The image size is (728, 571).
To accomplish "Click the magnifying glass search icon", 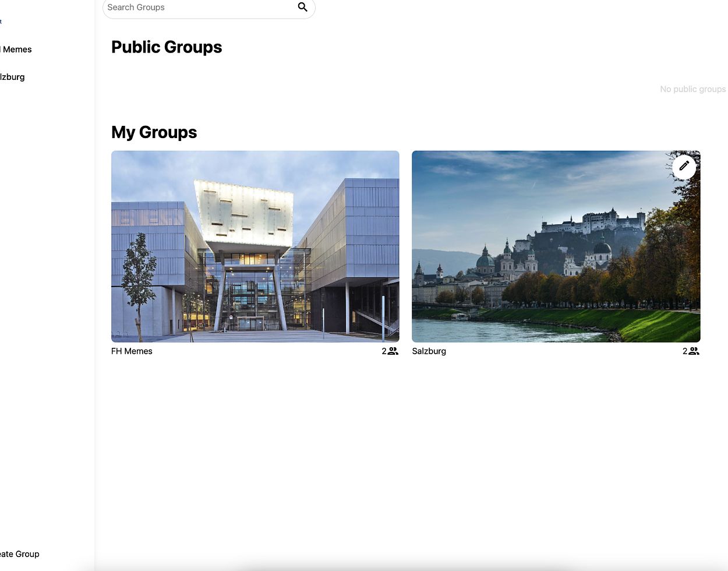I will pos(302,7).
